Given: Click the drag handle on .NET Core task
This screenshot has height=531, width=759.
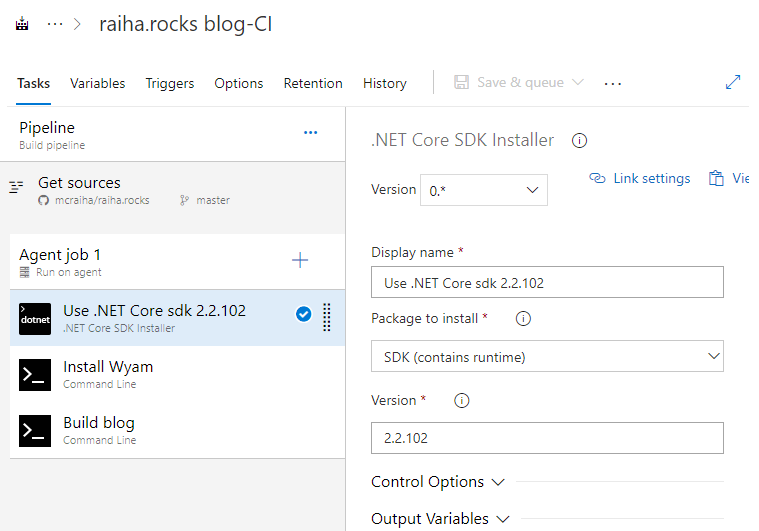Looking at the screenshot, I should tap(327, 318).
